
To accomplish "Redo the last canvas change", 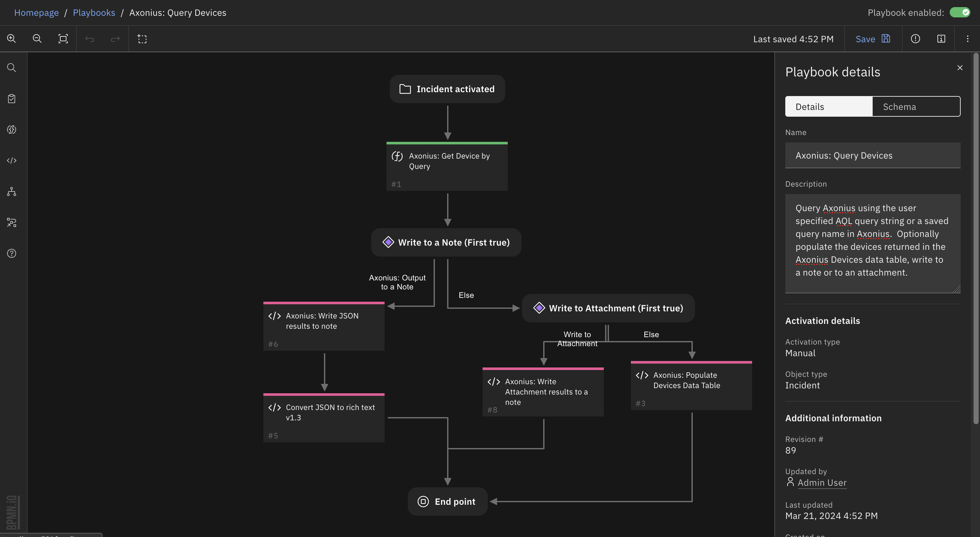I will click(x=115, y=39).
